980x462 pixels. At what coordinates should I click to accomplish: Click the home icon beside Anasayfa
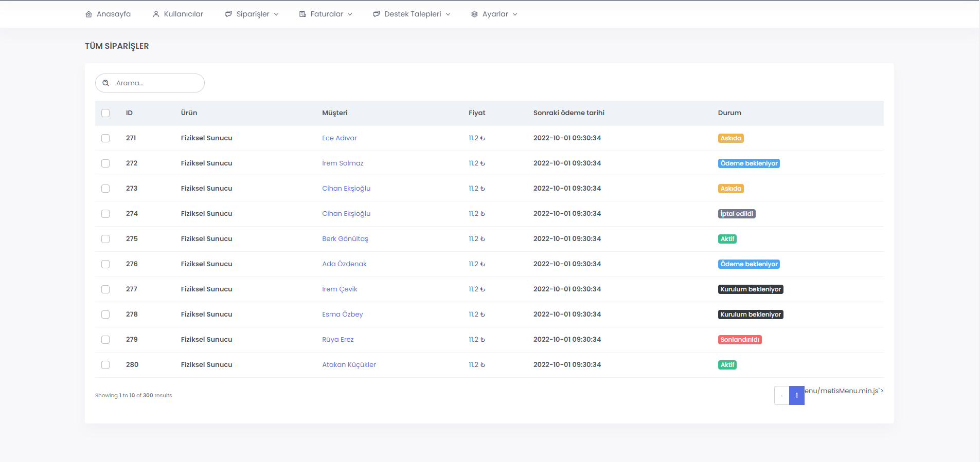click(89, 14)
